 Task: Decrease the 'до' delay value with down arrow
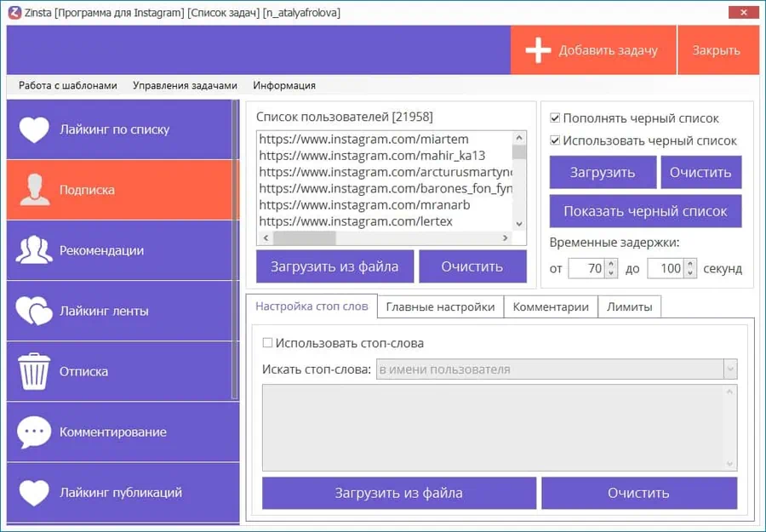pyautogui.click(x=689, y=273)
